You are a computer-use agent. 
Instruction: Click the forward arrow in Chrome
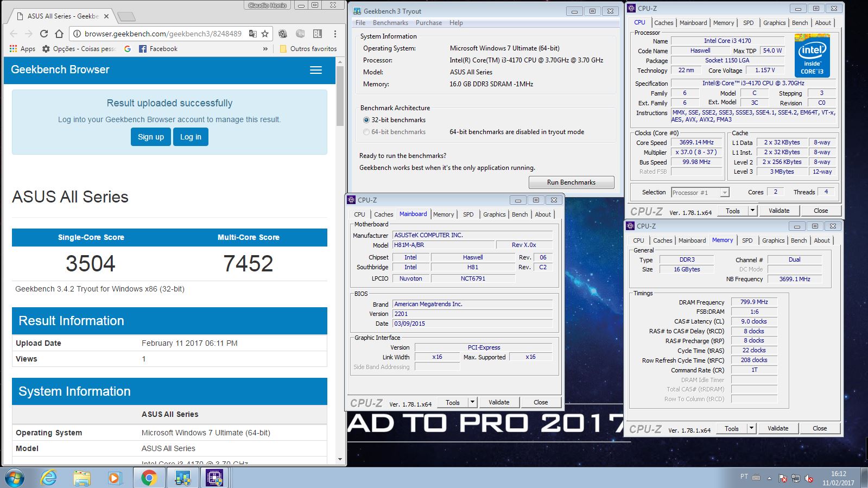point(29,34)
